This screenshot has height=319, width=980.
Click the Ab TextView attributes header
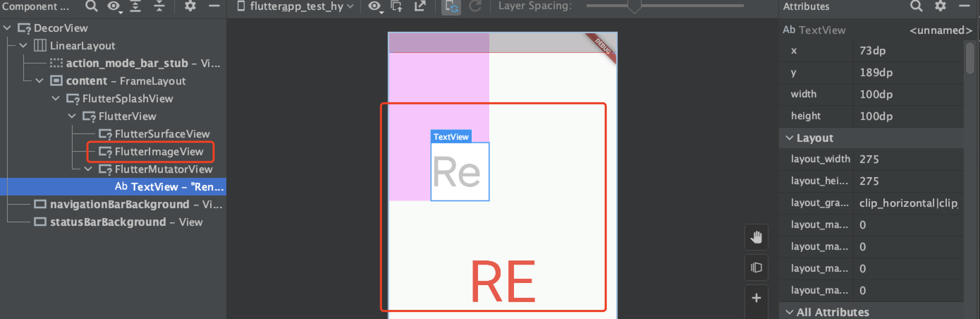pos(814,30)
